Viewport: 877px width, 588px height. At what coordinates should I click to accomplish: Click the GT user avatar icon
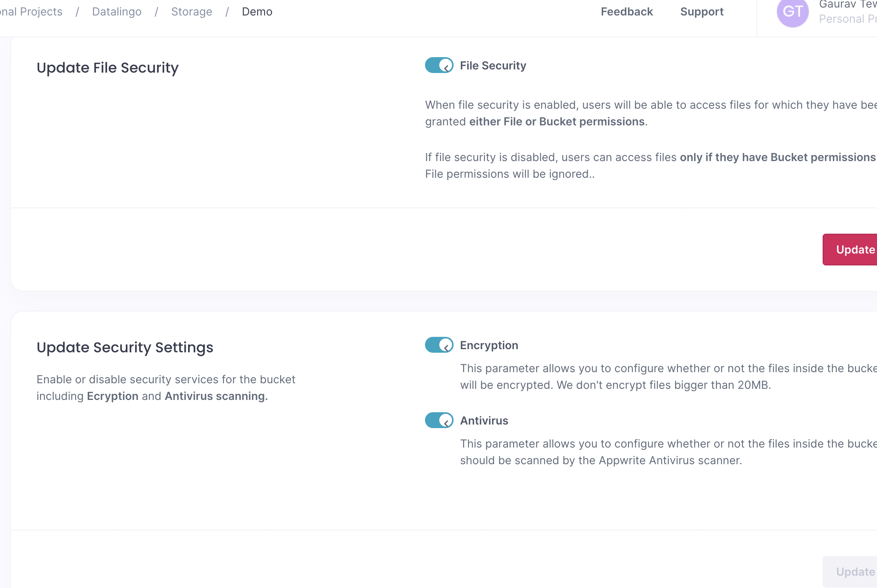point(792,12)
